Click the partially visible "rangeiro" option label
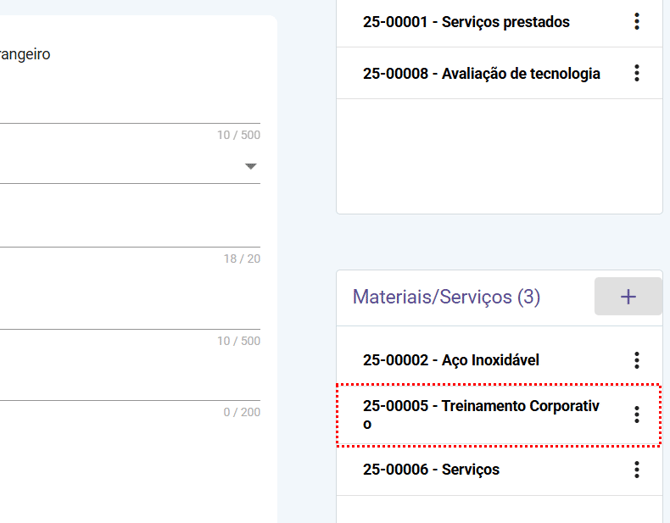 click(25, 54)
